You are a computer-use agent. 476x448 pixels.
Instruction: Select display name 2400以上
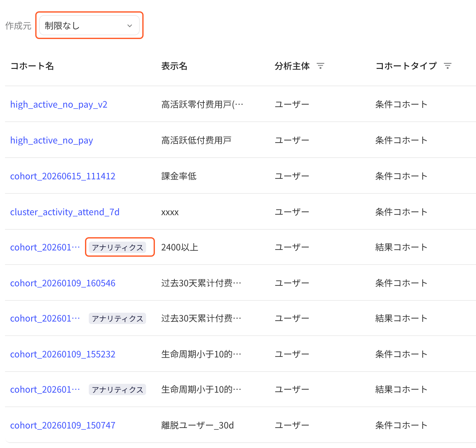point(180,247)
